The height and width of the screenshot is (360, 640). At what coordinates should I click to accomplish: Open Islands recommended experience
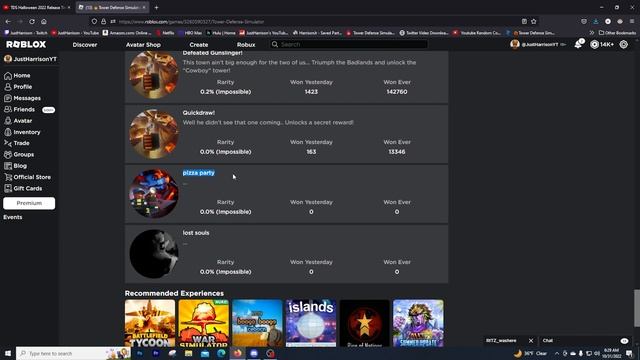click(311, 323)
